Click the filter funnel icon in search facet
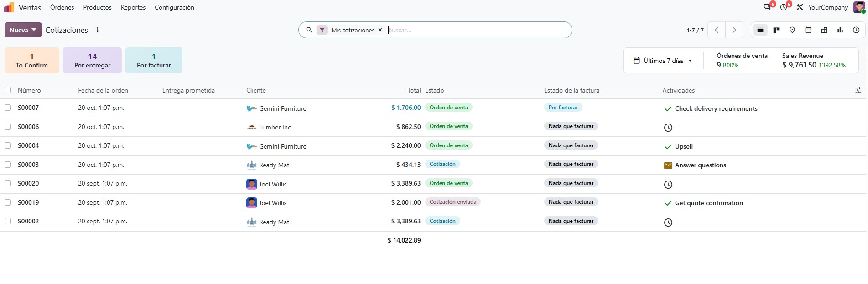 (x=322, y=30)
